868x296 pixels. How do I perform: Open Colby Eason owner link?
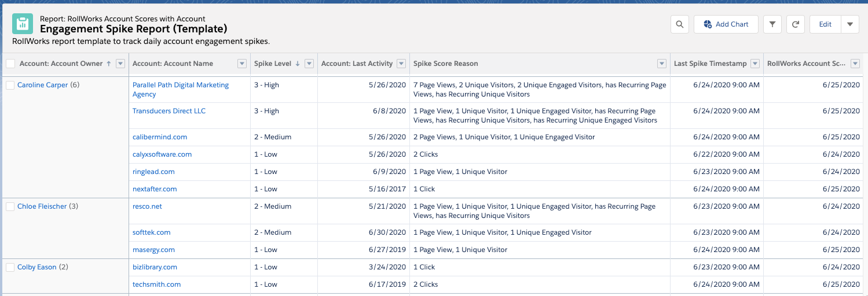(37, 267)
